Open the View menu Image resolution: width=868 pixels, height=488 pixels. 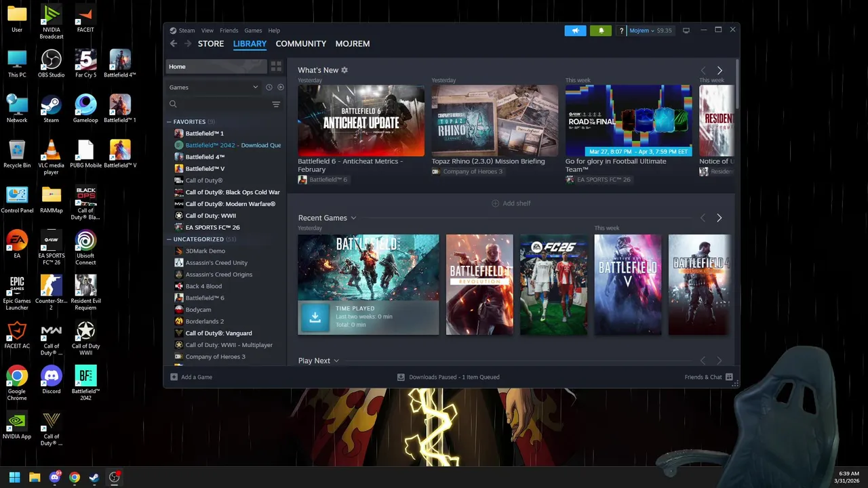click(208, 30)
